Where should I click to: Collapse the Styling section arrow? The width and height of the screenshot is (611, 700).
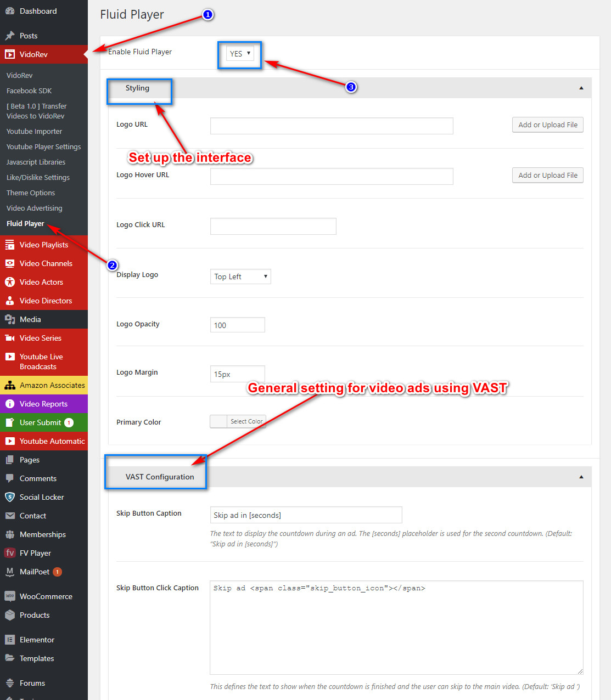[581, 88]
